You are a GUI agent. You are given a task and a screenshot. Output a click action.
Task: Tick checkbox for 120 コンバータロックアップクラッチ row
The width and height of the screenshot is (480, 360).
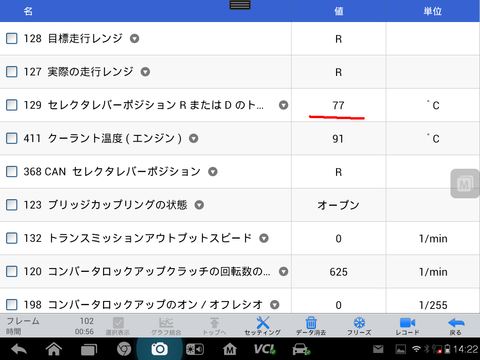(x=12, y=272)
